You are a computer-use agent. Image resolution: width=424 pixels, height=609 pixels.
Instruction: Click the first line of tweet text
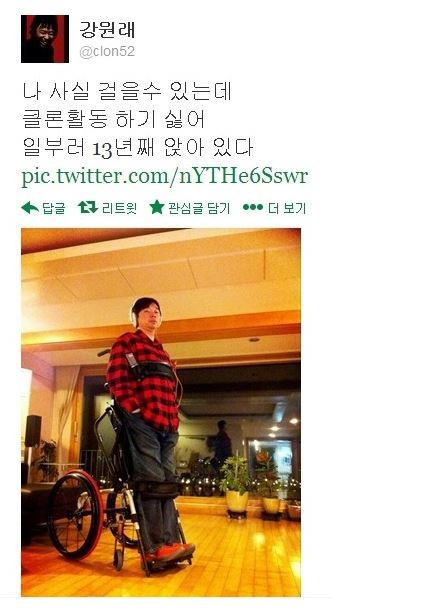(x=127, y=92)
